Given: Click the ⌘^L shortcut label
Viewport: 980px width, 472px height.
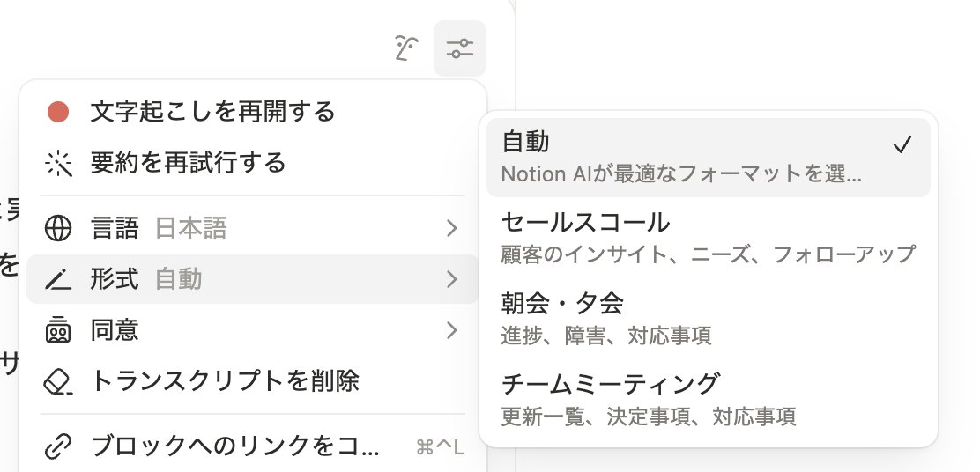Looking at the screenshot, I should [x=440, y=447].
